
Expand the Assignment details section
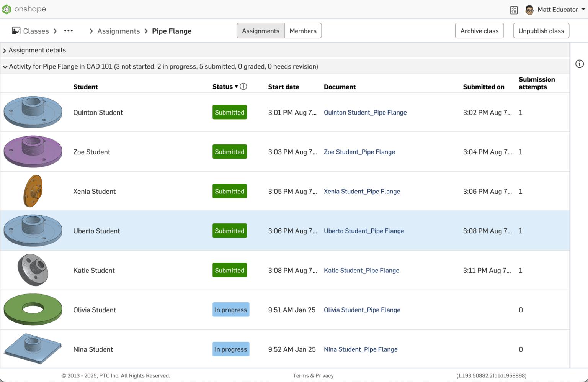(5, 51)
